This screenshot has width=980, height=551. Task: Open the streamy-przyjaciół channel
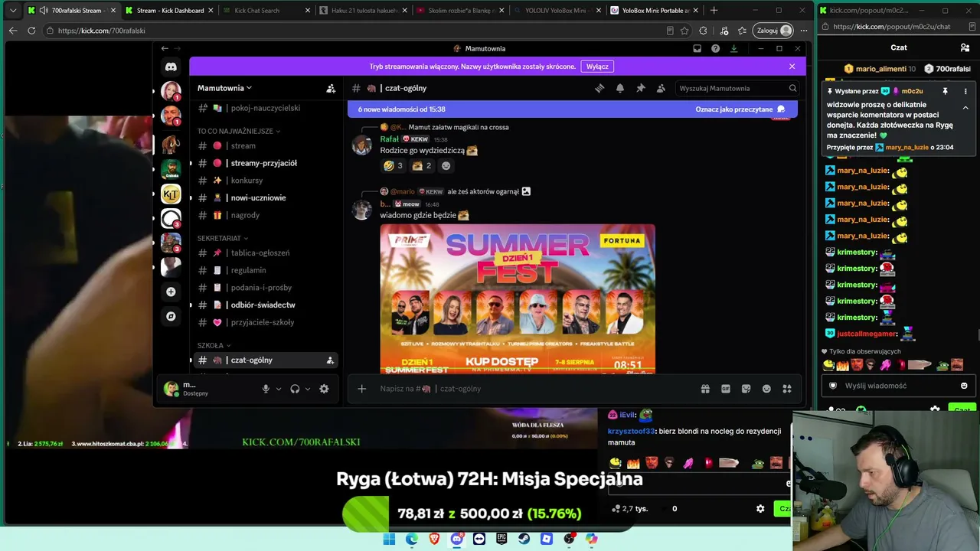(263, 163)
